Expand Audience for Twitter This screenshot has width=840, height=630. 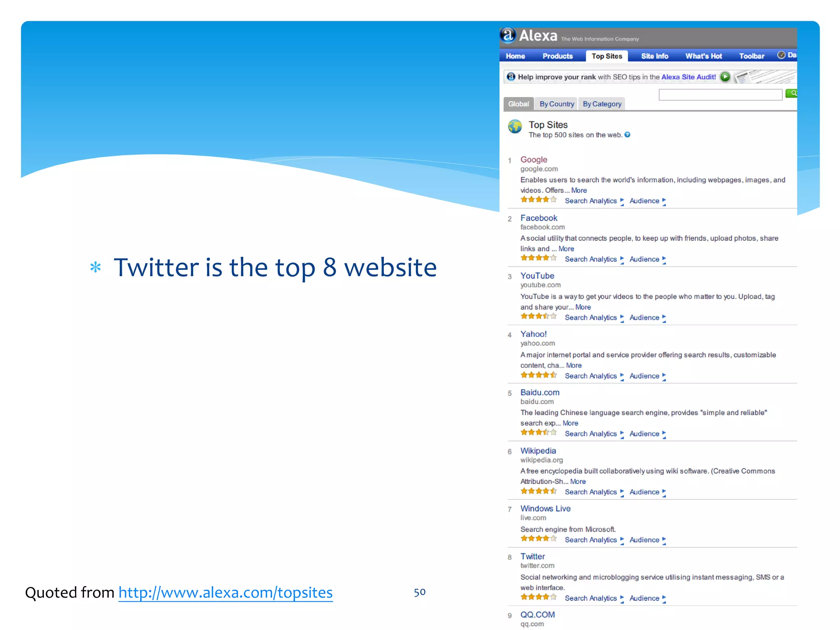pyautogui.click(x=647, y=598)
